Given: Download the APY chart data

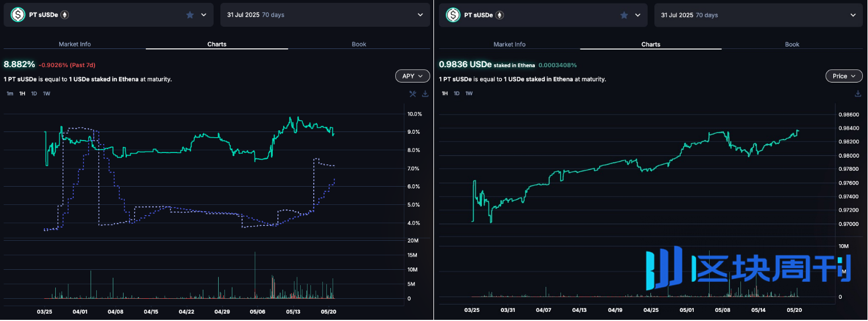Looking at the screenshot, I should [425, 94].
